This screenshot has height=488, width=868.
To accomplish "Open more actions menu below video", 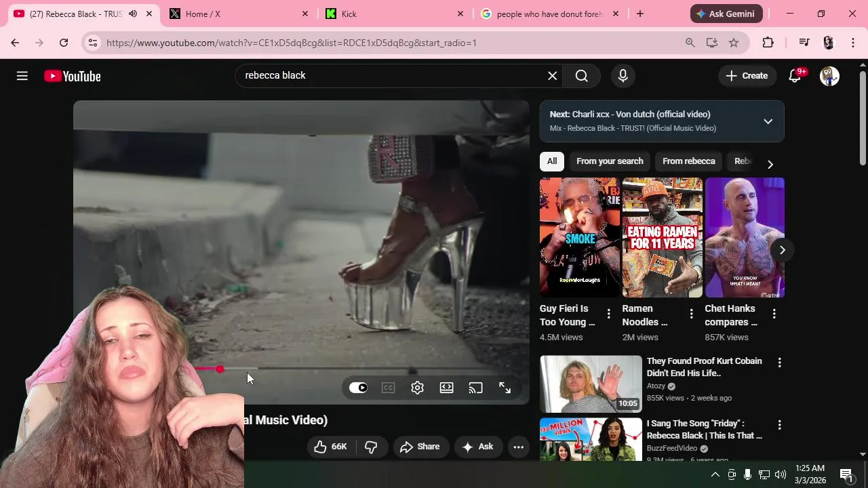I will click(x=518, y=447).
